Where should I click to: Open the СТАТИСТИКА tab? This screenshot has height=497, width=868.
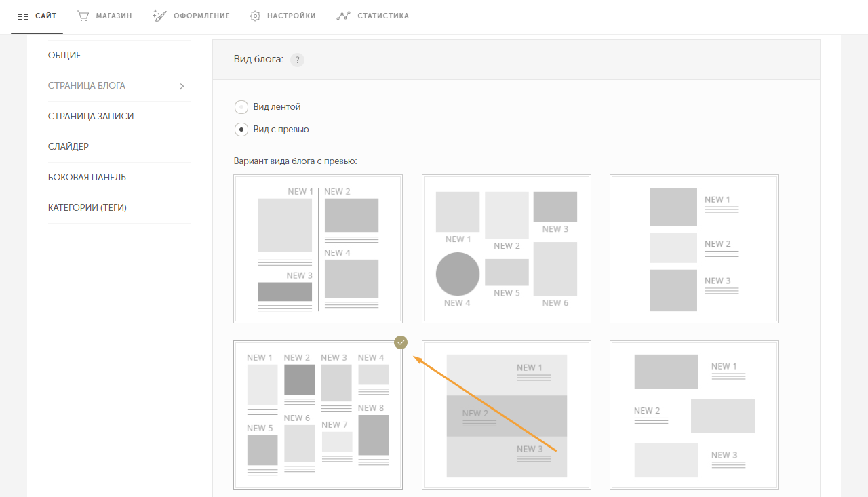(x=373, y=16)
